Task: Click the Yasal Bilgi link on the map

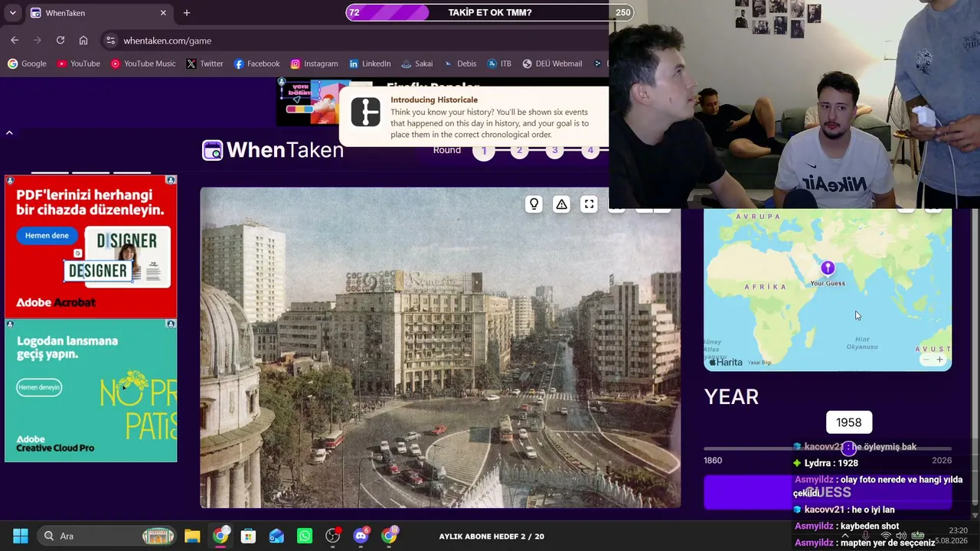Action: click(759, 363)
